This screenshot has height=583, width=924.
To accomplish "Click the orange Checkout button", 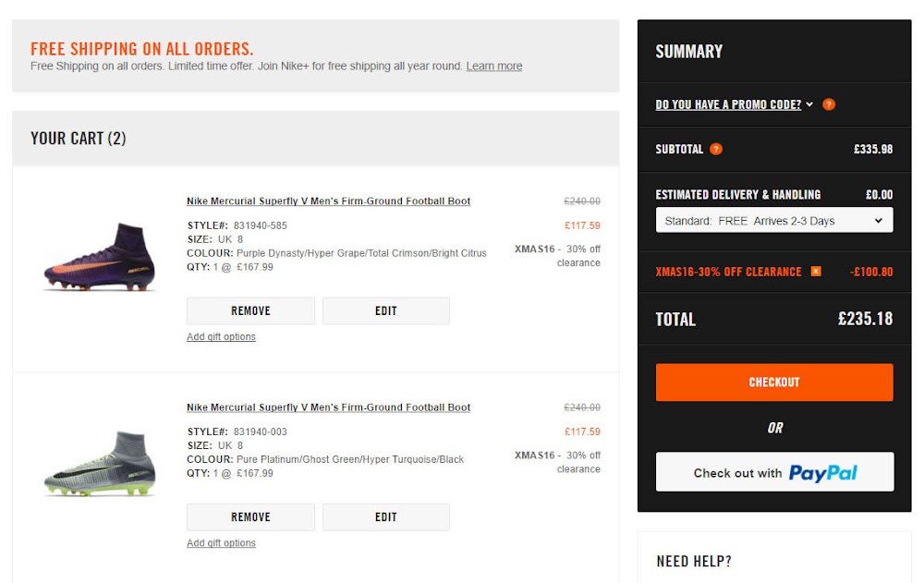I will coord(774,382).
